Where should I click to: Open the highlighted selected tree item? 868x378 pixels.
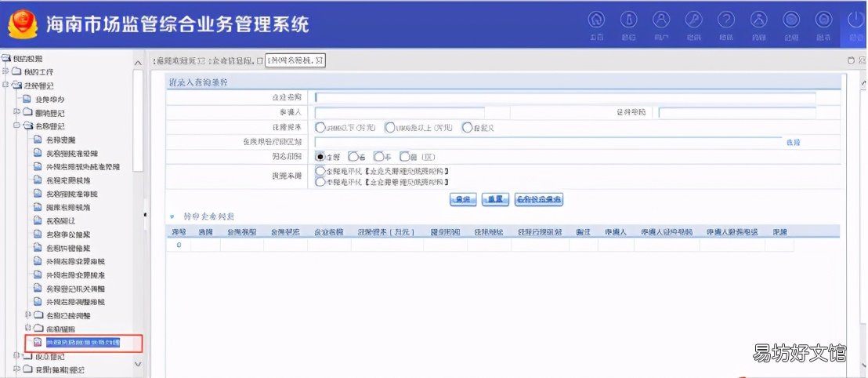point(82,343)
